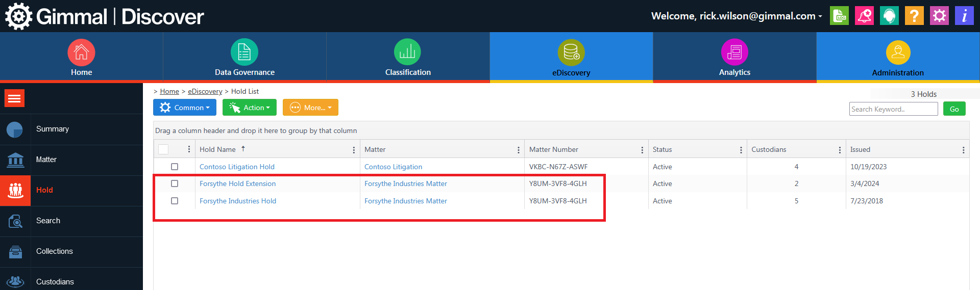
Task: Click the Search Keyword input field
Action: (893, 109)
